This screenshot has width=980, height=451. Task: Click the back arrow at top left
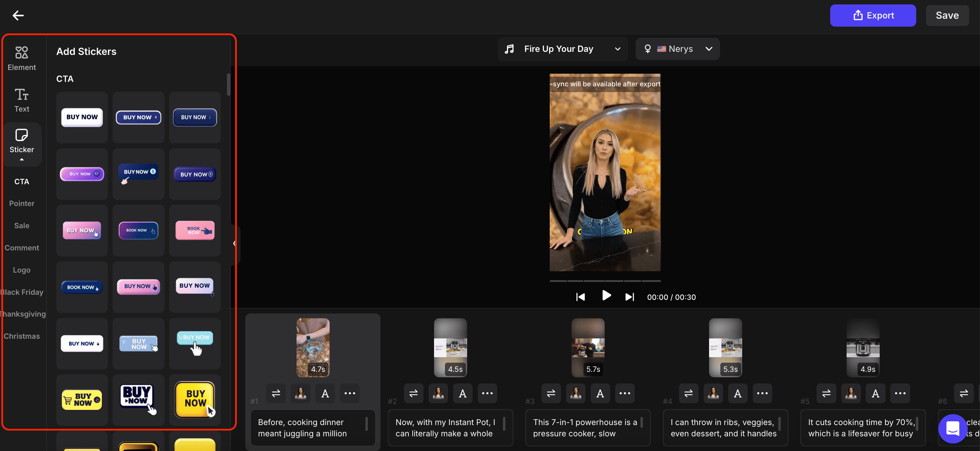point(18,15)
